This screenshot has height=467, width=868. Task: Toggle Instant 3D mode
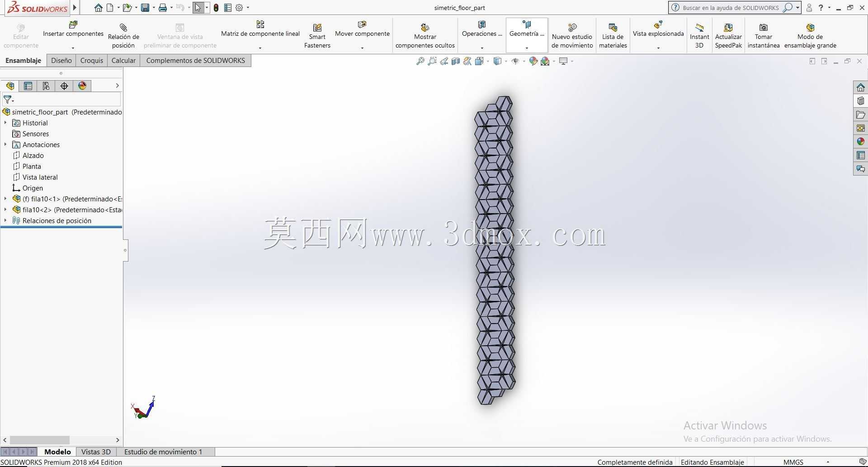699,35
